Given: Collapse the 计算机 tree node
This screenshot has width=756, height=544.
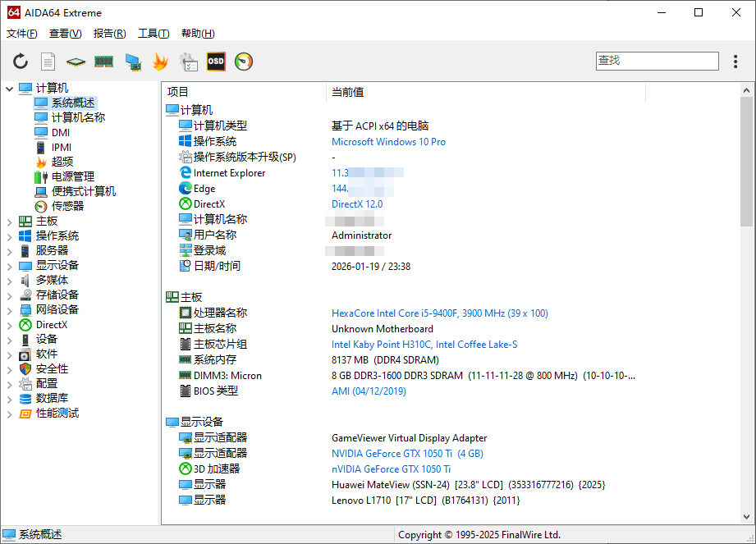Looking at the screenshot, I should point(10,88).
